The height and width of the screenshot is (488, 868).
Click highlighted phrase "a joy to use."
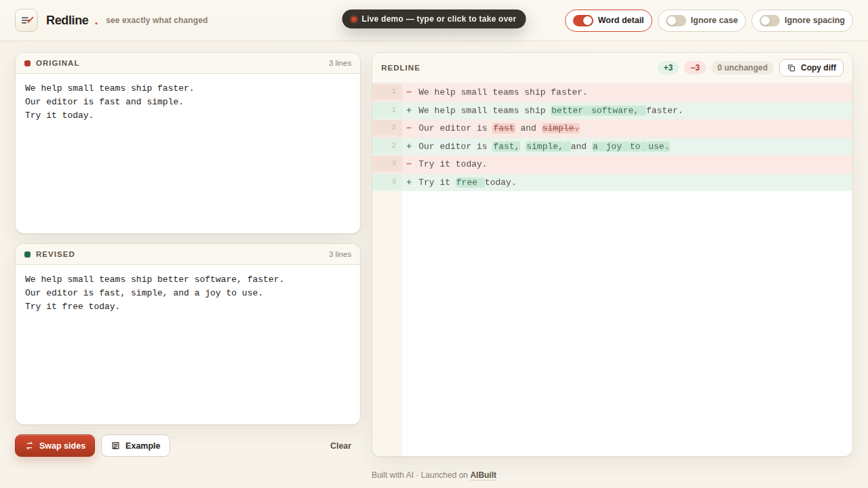631,146
